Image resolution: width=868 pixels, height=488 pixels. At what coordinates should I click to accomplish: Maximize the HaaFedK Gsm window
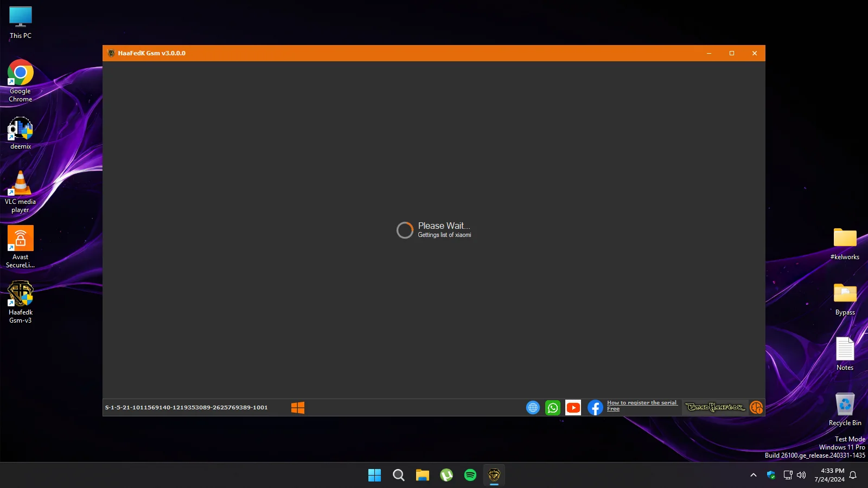[x=732, y=53]
